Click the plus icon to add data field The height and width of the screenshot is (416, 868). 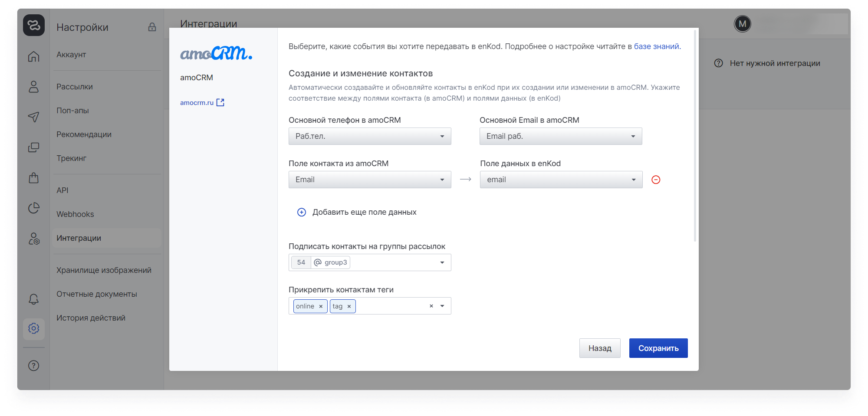(302, 212)
